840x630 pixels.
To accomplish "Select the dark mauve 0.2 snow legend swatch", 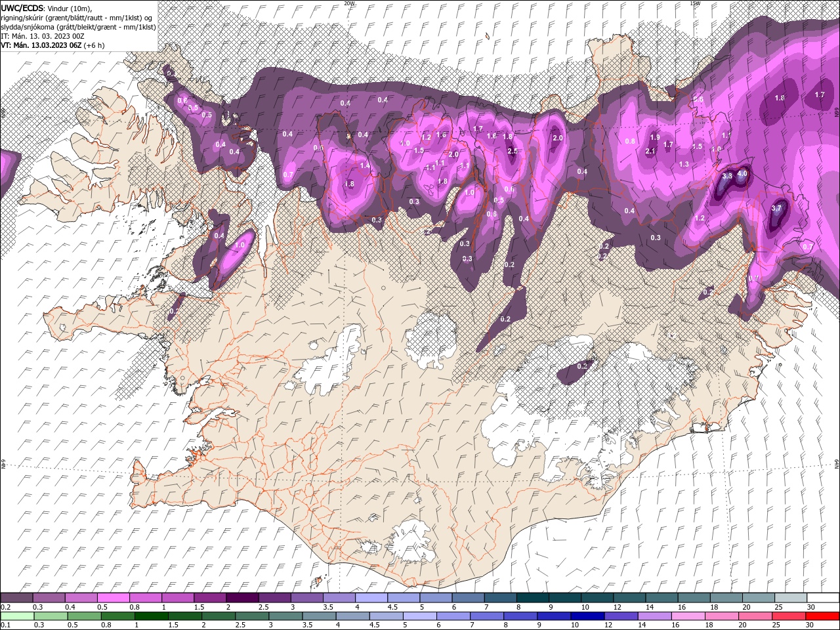I will [16, 598].
